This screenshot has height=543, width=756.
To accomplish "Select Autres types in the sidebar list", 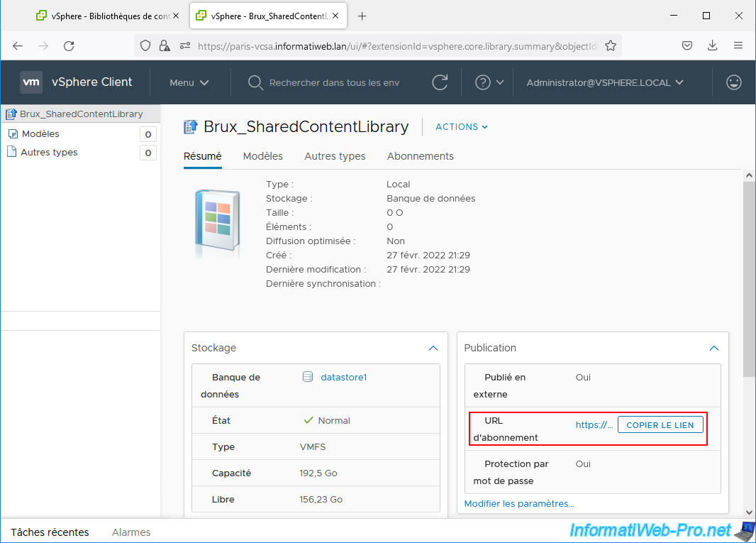I will pos(49,152).
